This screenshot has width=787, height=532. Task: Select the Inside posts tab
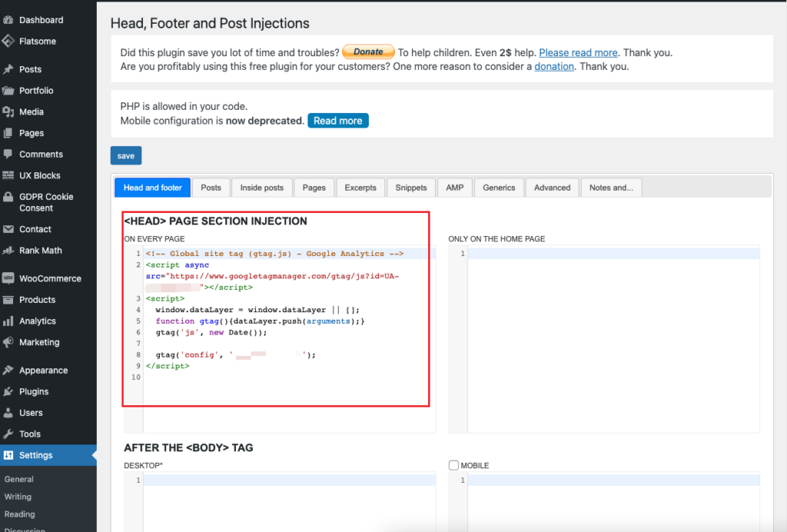262,188
